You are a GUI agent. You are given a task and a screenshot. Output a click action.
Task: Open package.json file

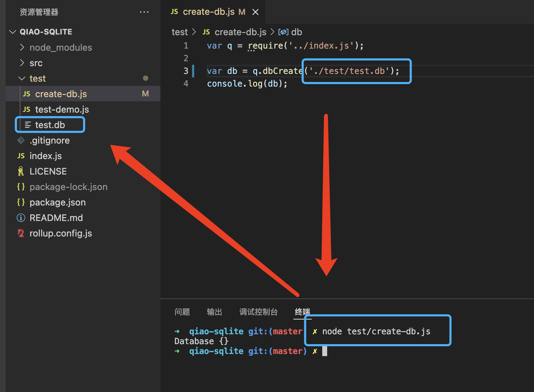58,202
